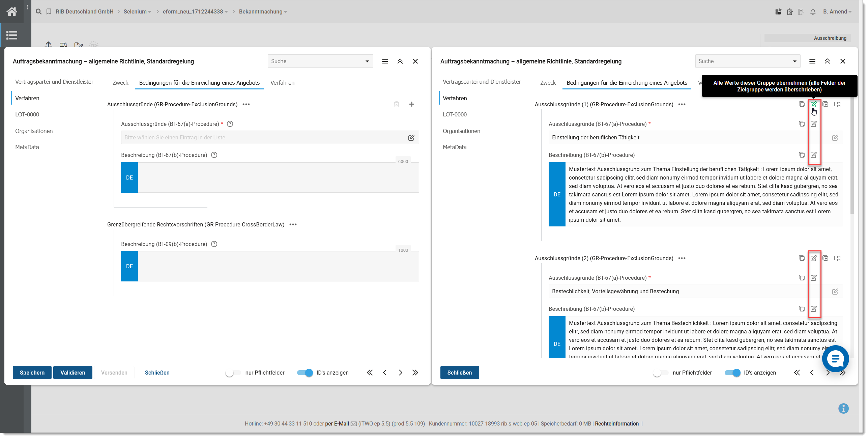This screenshot has width=868, height=438.
Task: Go to previous page arrow in right dialog
Action: tap(812, 373)
